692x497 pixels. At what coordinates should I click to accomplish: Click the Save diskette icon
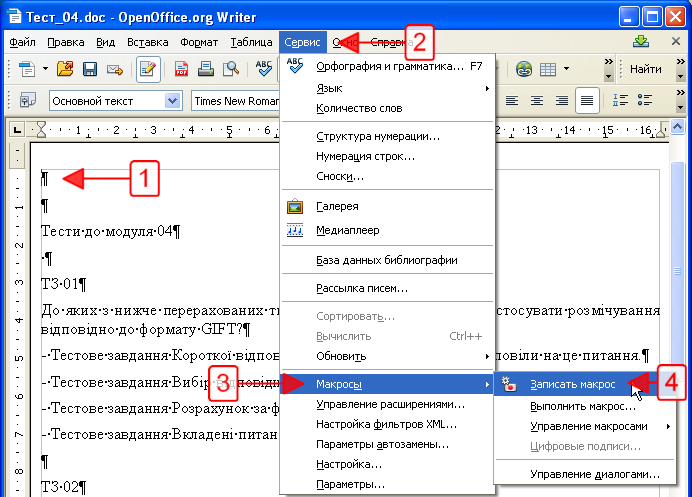pyautogui.click(x=90, y=69)
